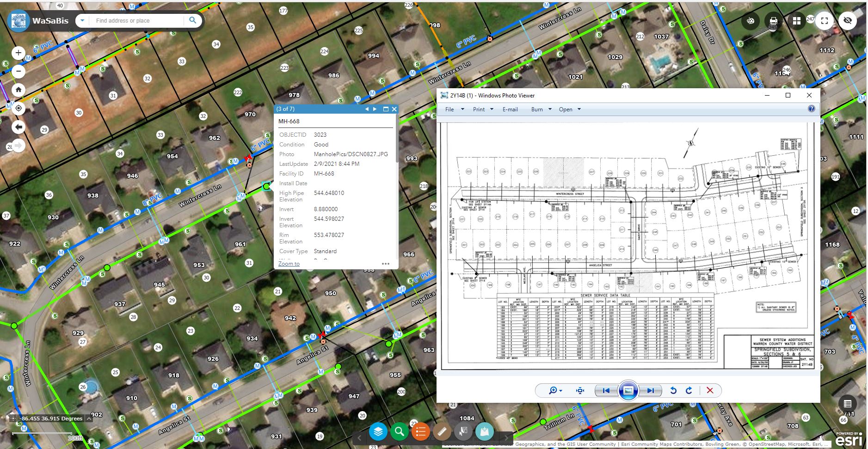Expand search source dropdown arrow
868x449 pixels.
coord(82,20)
